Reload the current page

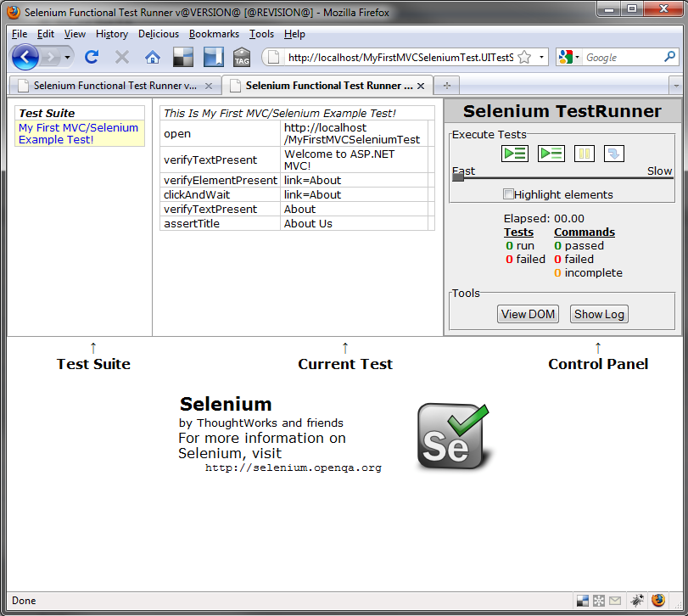[x=92, y=57]
